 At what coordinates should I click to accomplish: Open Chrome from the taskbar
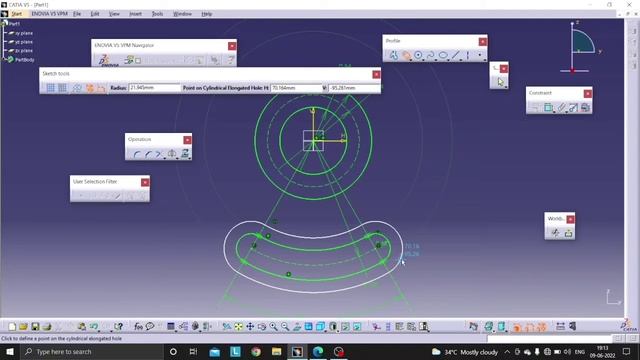click(x=256, y=351)
